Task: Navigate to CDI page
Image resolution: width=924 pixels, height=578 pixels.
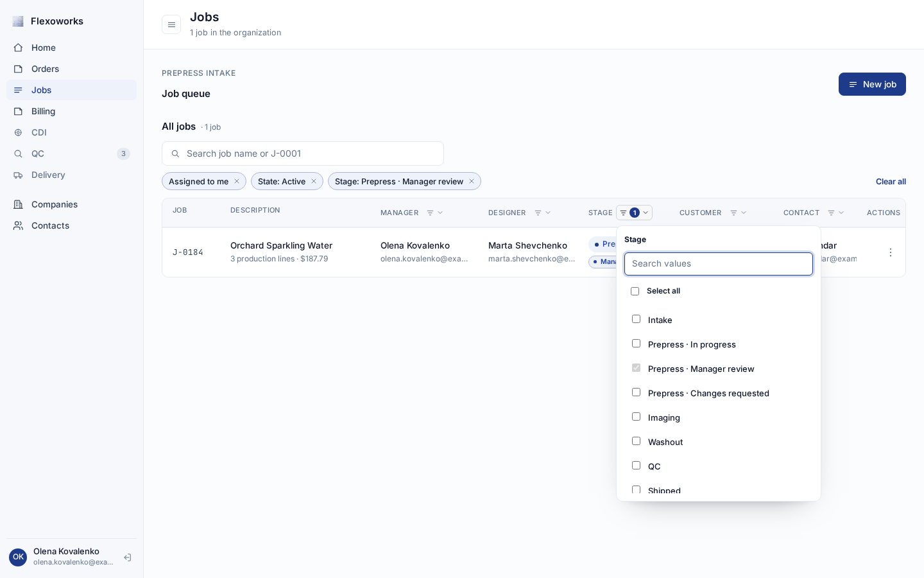Action: tap(71, 132)
